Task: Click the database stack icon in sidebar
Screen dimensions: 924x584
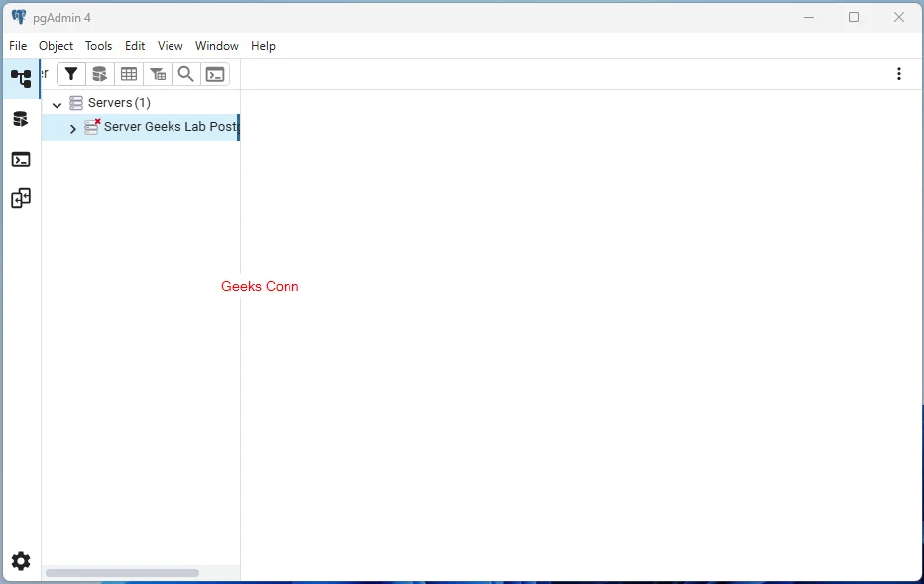Action: 21,119
